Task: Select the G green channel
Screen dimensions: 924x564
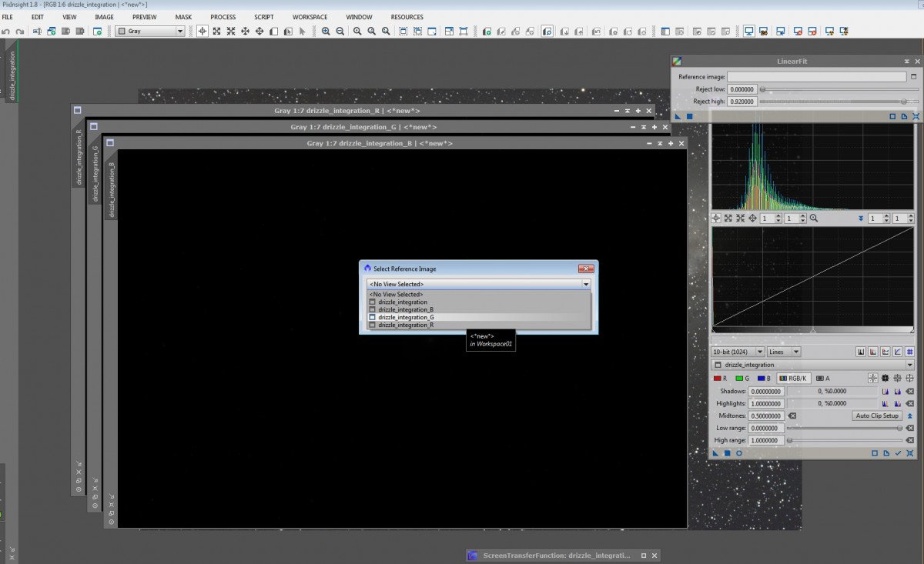Action: [x=742, y=378]
